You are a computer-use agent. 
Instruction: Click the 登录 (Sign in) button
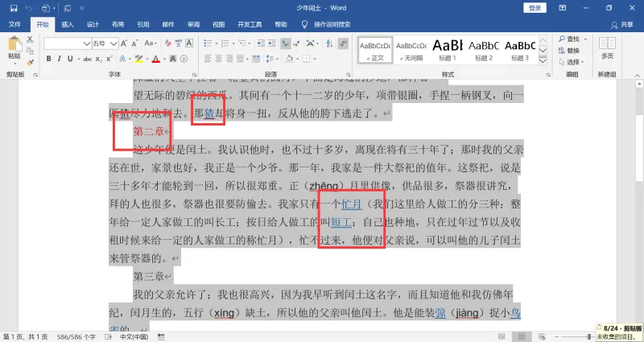[535, 8]
